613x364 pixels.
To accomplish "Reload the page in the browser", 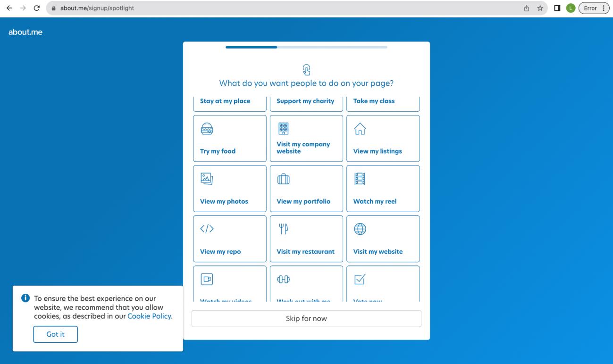I will pyautogui.click(x=36, y=8).
